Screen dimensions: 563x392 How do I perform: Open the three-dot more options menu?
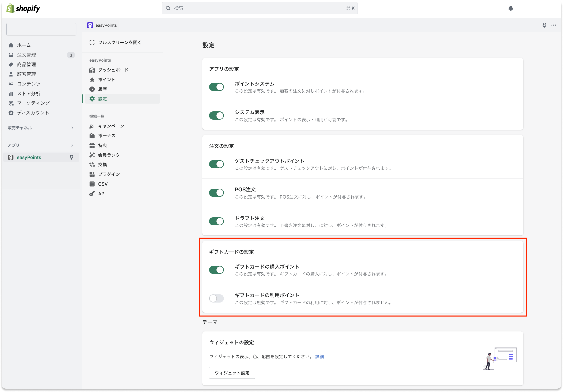[554, 25]
